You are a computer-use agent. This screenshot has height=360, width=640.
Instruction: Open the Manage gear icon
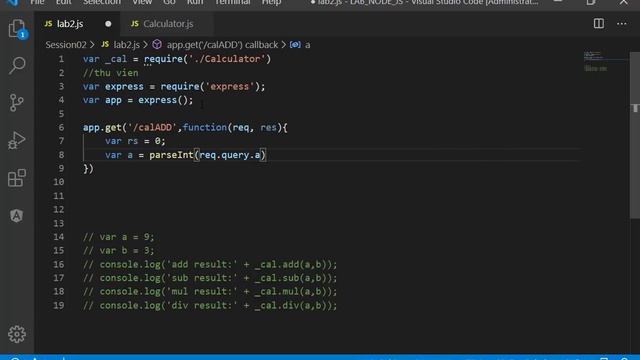coord(17,334)
